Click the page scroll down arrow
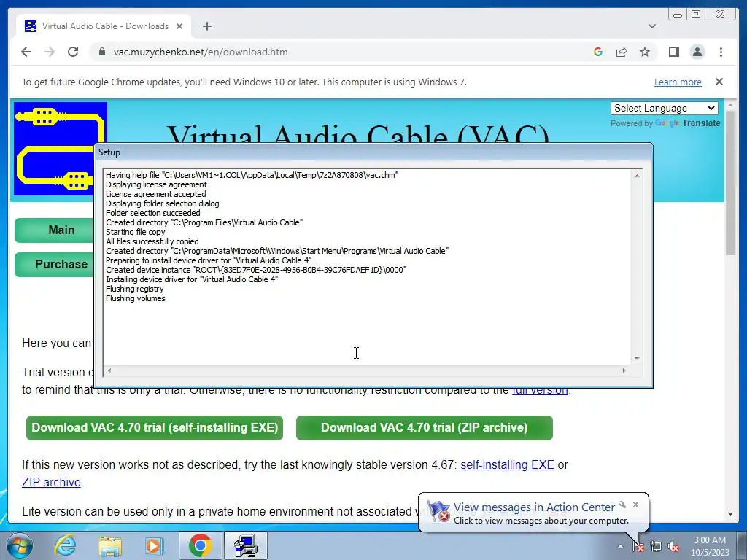The image size is (747, 560). coord(730,514)
